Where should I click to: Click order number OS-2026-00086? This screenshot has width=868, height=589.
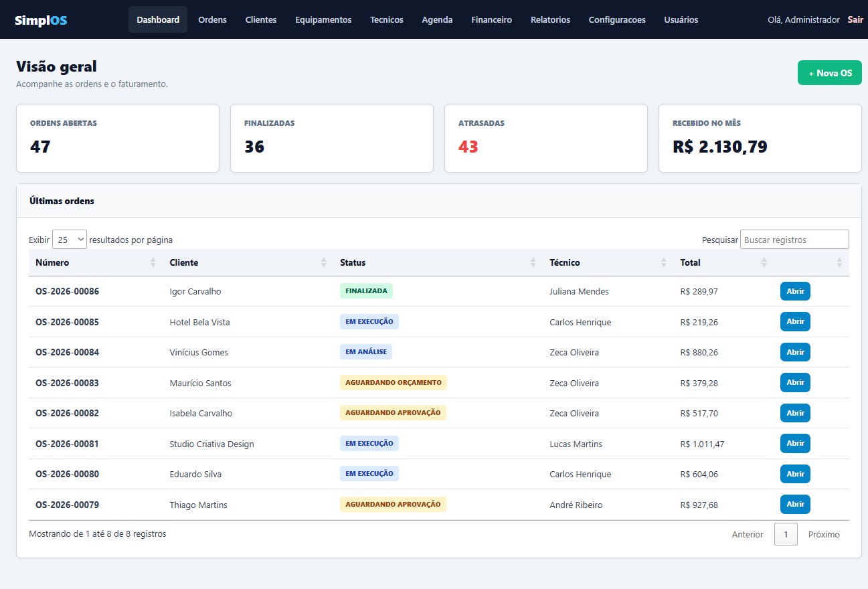point(67,292)
